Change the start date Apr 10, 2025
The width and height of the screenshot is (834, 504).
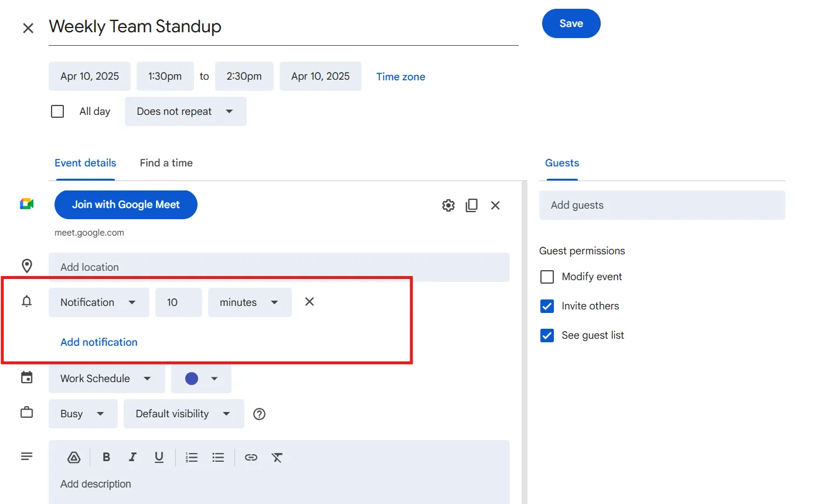pos(90,76)
